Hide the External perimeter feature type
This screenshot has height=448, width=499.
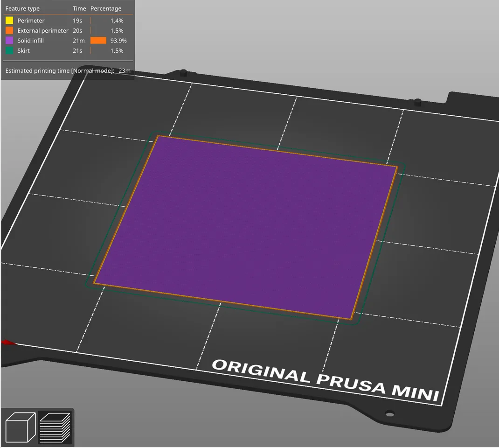pos(42,31)
